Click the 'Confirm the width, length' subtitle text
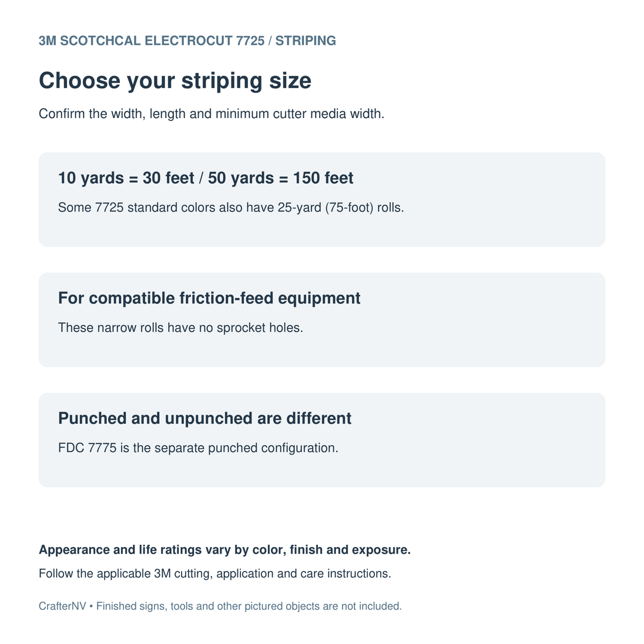 (212, 114)
